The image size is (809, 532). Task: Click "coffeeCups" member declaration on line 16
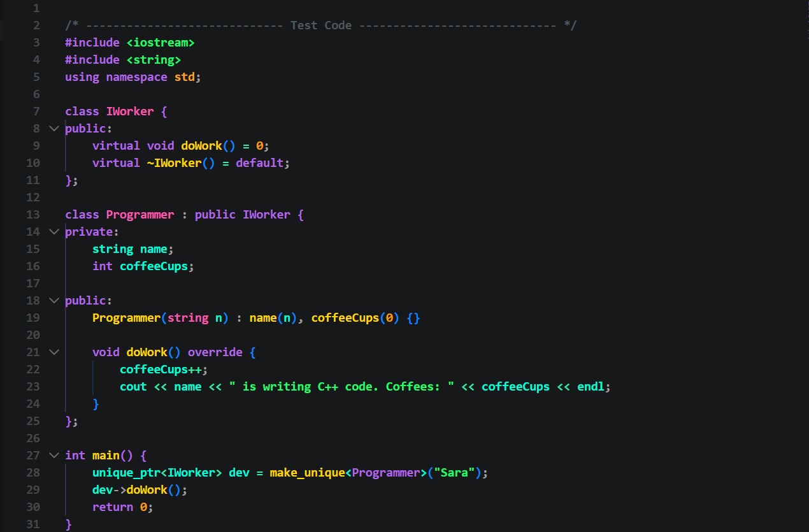click(154, 266)
